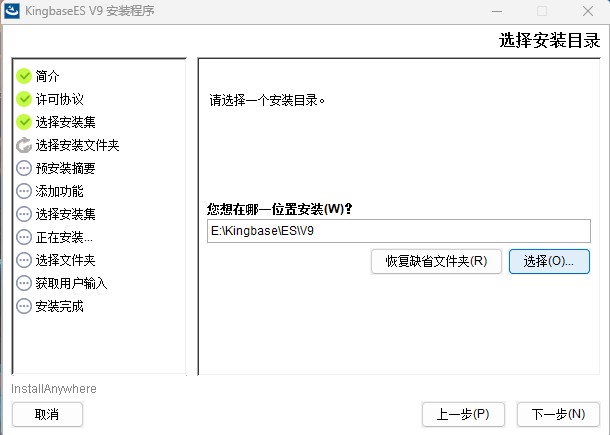Minimize the KingbaseES V9 installer window

(x=497, y=11)
